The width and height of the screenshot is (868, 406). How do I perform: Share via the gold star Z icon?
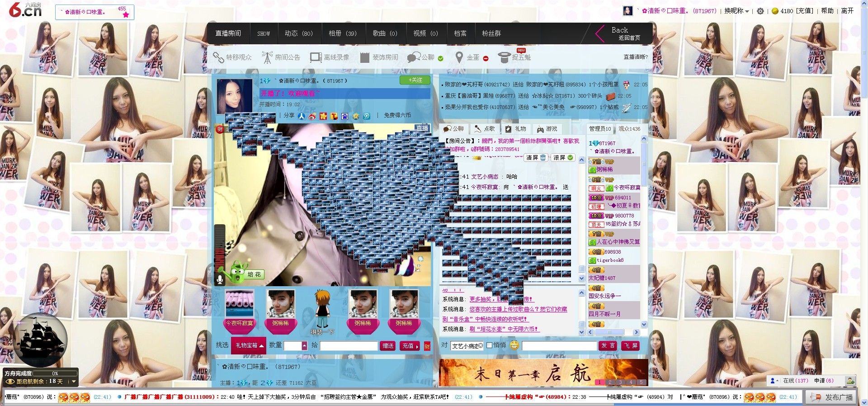356,116
